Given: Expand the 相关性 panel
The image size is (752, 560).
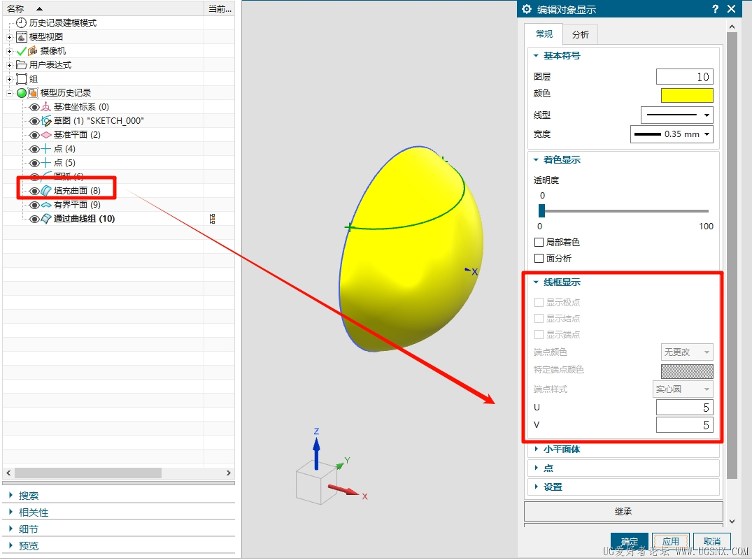Looking at the screenshot, I should [11, 512].
